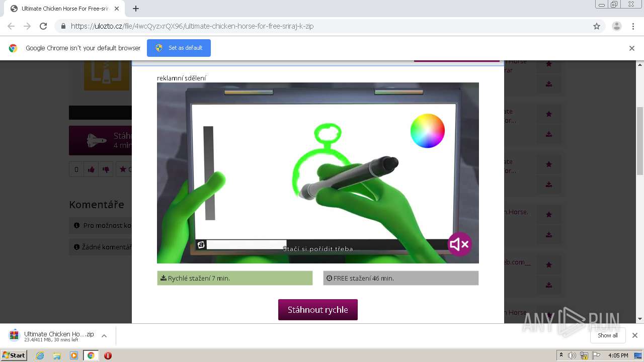Click the advertisement video area

[x=318, y=173]
